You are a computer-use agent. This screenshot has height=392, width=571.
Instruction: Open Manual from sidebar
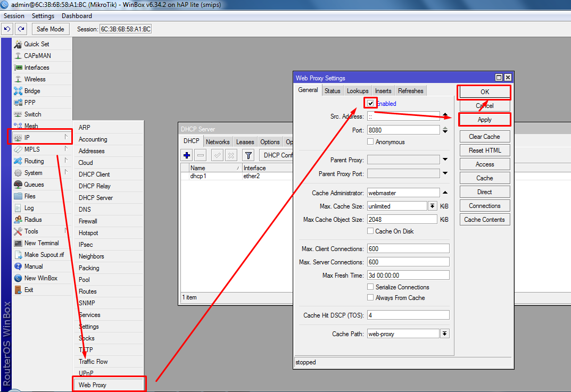(34, 266)
